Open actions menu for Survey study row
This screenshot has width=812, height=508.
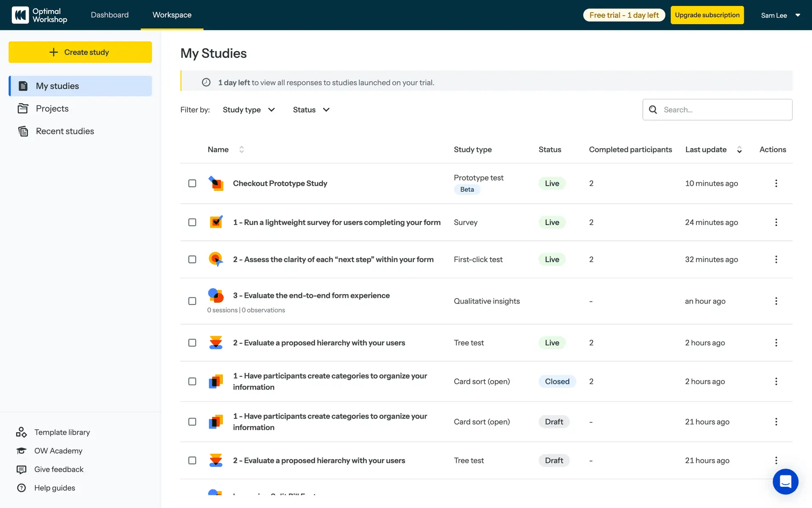tap(776, 222)
